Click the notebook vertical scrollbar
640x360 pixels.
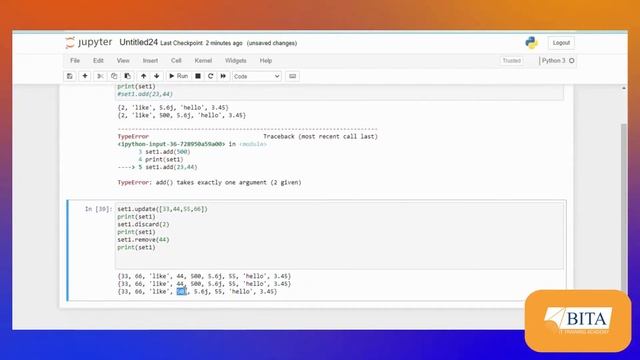pyautogui.click(x=624, y=208)
